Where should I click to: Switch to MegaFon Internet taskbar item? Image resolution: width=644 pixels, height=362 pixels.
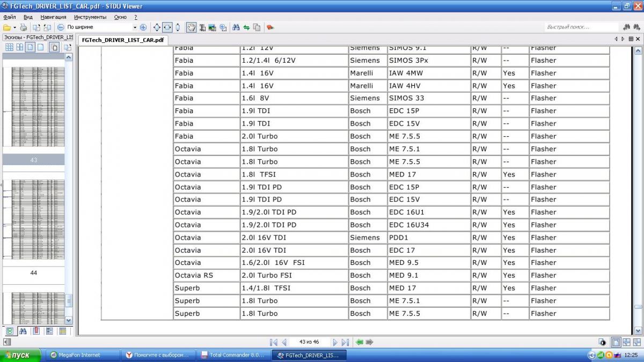click(x=82, y=355)
